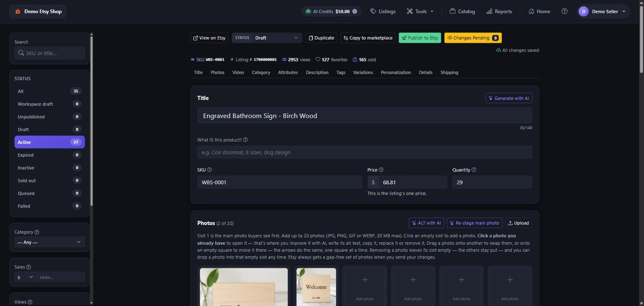Switch to the Photos section tab

(x=217, y=72)
